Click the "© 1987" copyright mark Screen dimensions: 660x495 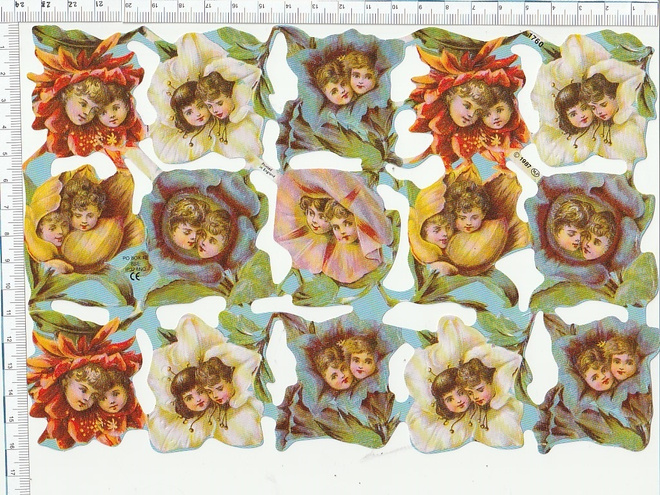click(522, 160)
